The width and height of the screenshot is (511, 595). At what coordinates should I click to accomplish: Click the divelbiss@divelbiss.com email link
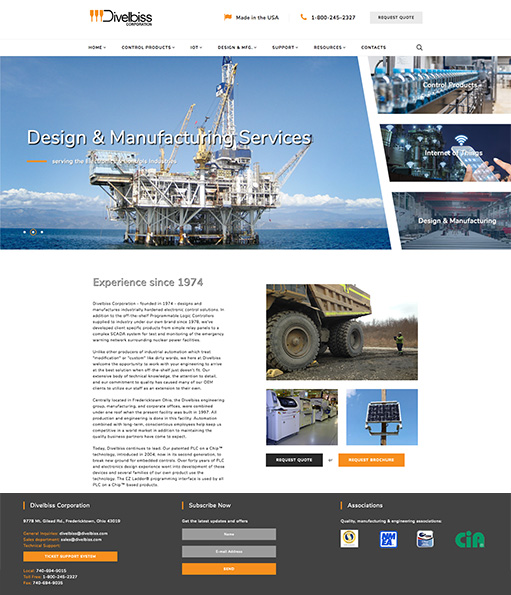coord(83,533)
